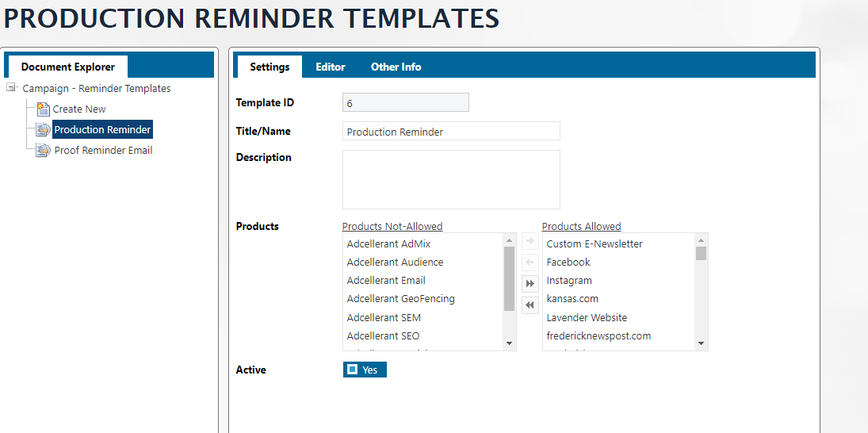Select the Settings tab
Viewport: 868px width, 433px height.
270,67
